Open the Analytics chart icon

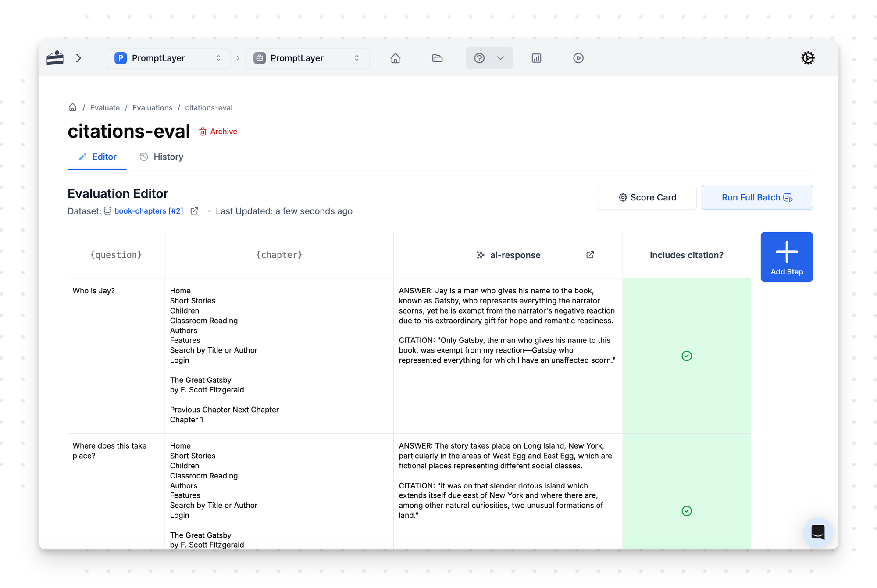[x=536, y=58]
